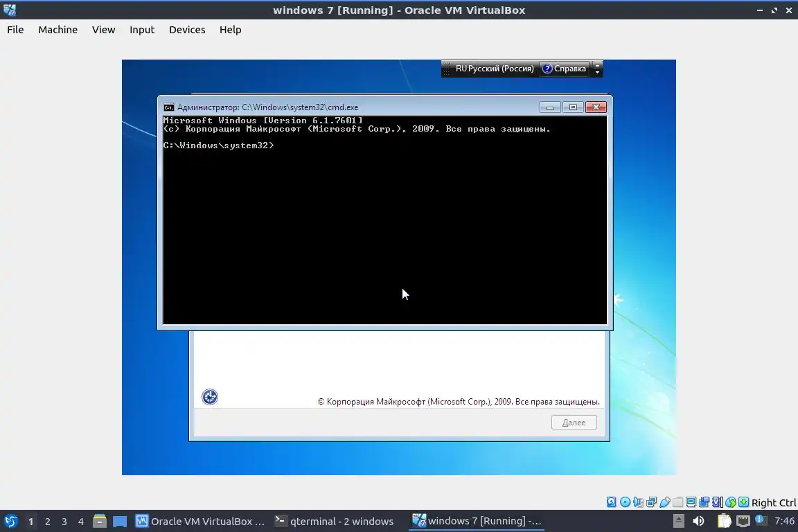Click the recording indicator icon

pyautogui.click(x=704, y=502)
